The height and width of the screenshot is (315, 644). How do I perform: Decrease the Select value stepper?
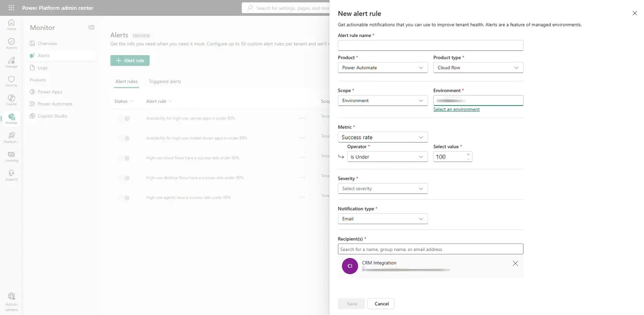click(x=468, y=159)
